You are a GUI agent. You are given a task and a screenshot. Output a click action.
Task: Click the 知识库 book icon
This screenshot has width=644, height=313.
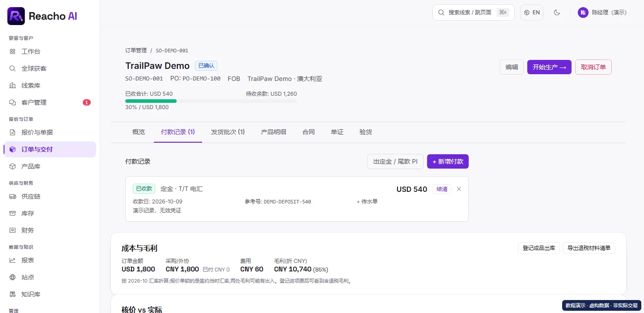13,294
